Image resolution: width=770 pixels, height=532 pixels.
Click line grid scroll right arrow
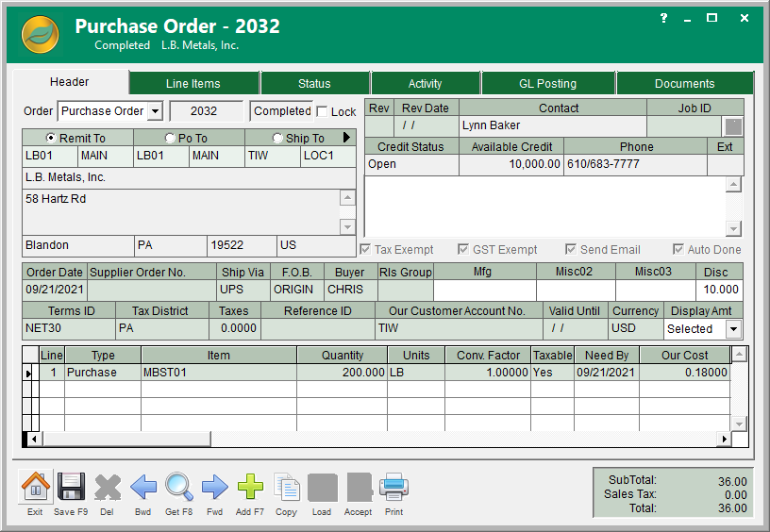[x=724, y=439]
